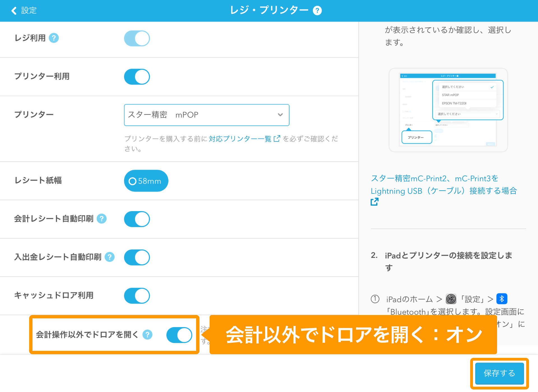This screenshot has width=538, height=392.
Task: Open help icon beside レジ・プリンター title
Action: 317,11
